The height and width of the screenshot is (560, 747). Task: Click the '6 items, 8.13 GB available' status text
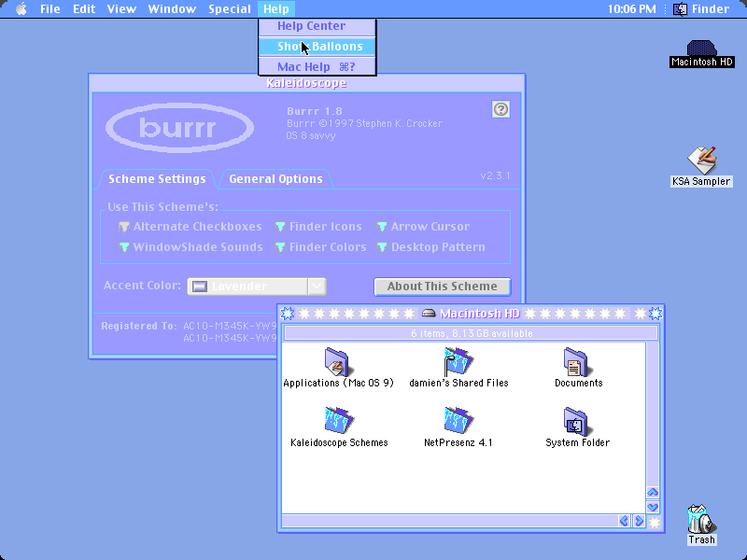click(x=472, y=333)
